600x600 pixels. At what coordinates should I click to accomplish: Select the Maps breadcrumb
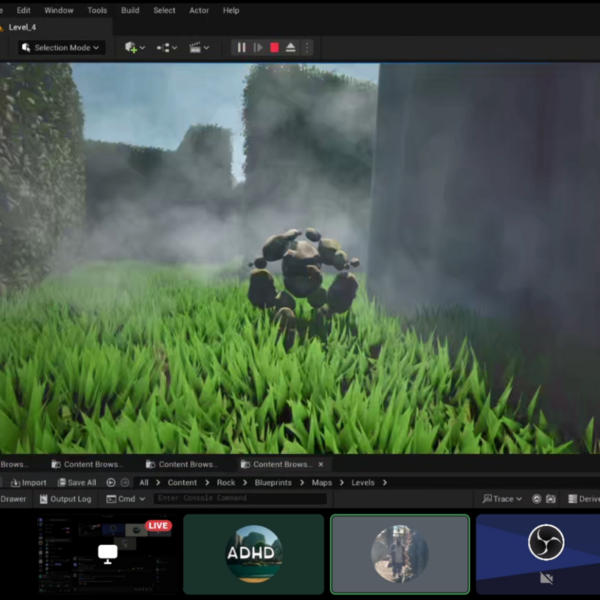[x=321, y=483]
